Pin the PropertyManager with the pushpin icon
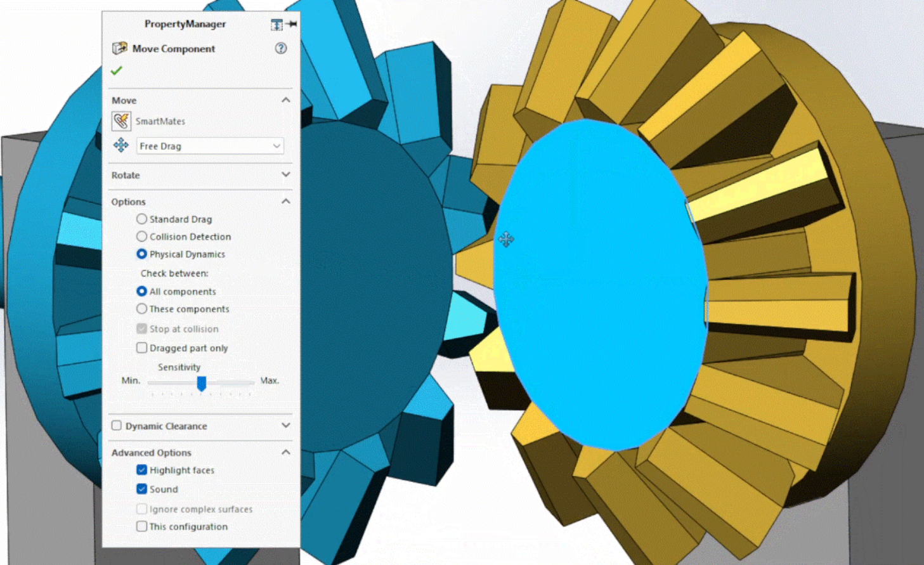The height and width of the screenshot is (565, 924). [x=291, y=24]
